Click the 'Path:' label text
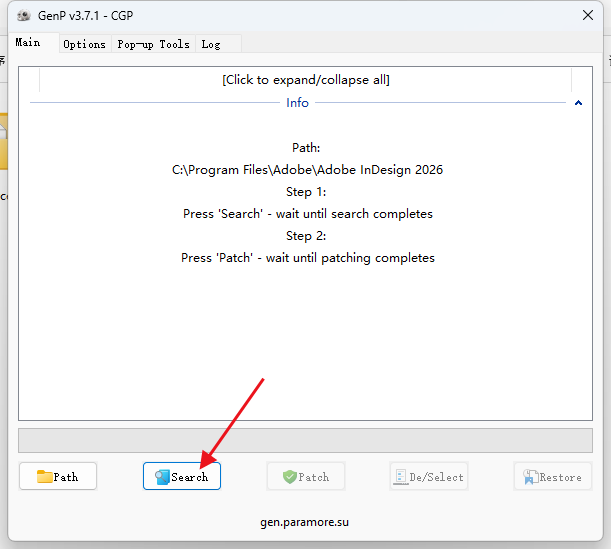 coord(306,148)
